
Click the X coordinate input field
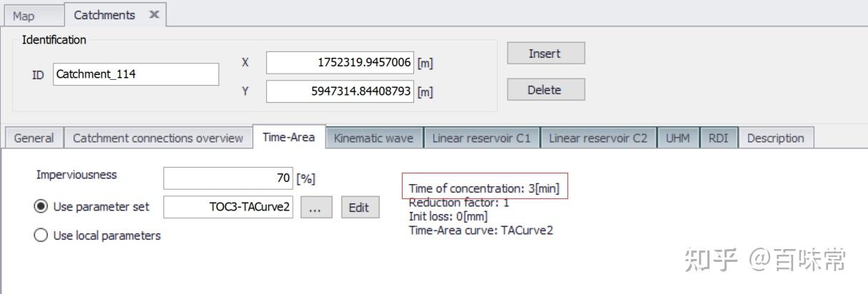(340, 63)
